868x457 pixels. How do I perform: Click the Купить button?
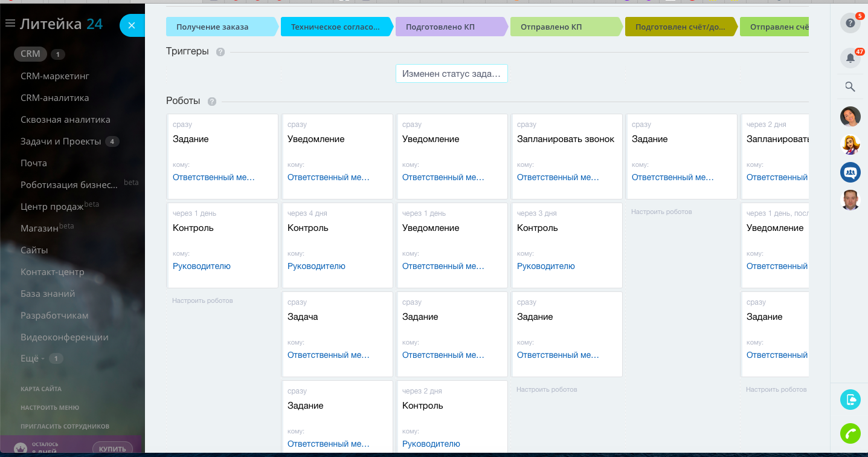click(x=112, y=449)
